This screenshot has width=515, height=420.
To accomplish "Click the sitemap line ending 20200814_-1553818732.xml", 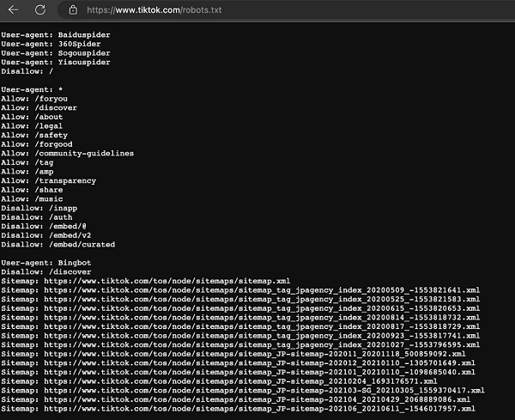I will coord(240,318).
